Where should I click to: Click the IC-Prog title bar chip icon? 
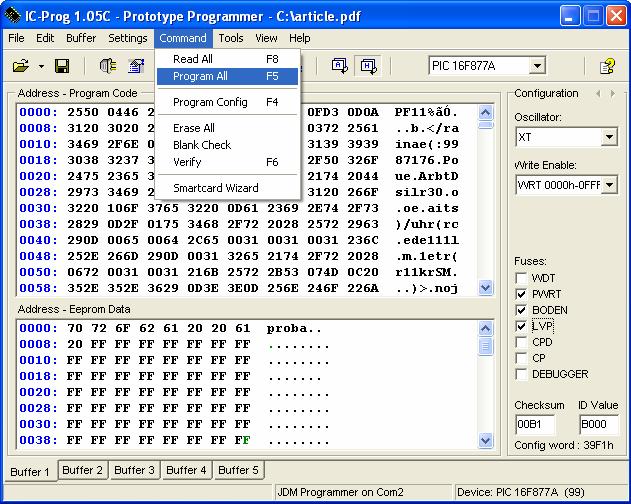point(13,16)
